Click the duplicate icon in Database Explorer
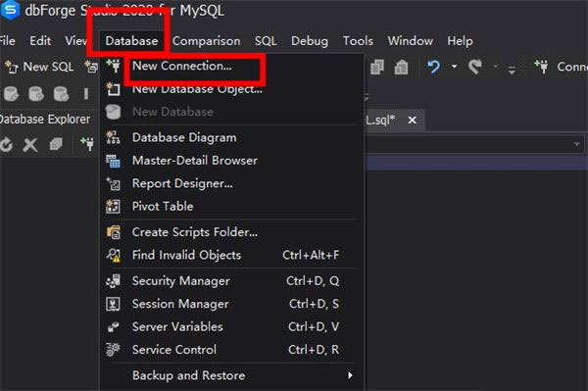The width and height of the screenshot is (588, 391). (56, 144)
